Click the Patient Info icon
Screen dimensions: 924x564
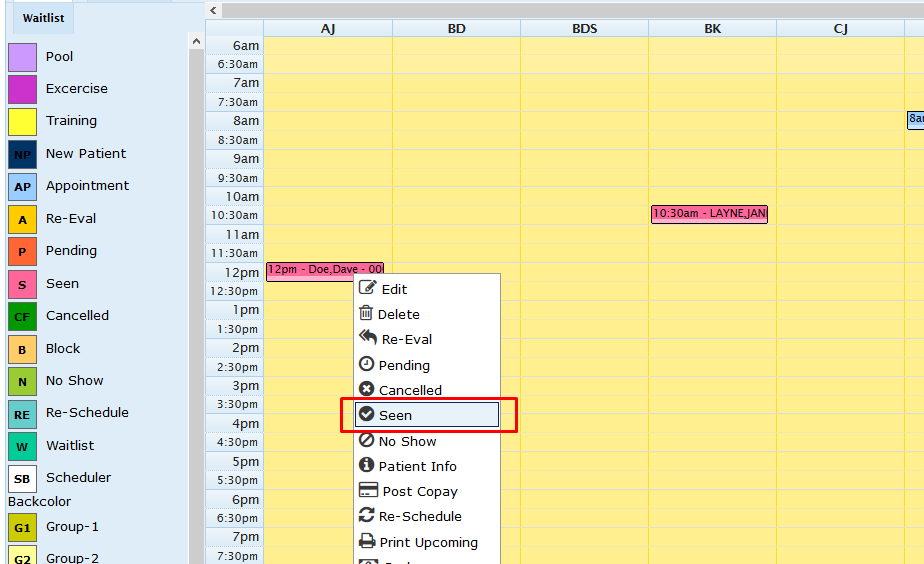[366, 466]
